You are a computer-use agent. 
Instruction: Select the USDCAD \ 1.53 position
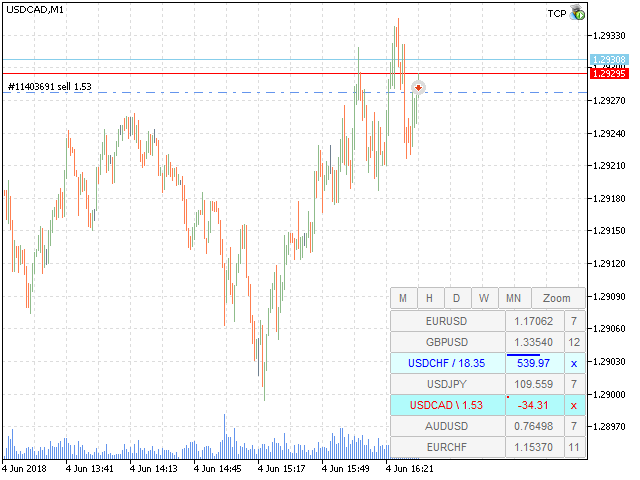(447, 405)
